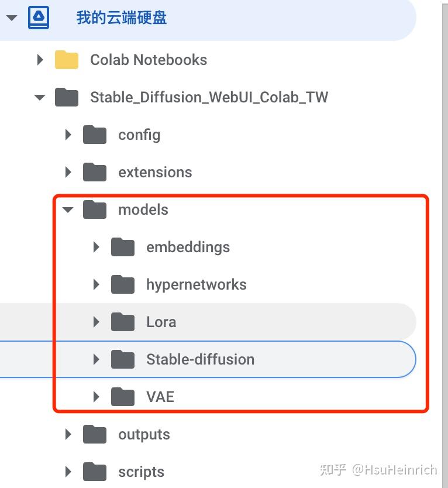Select the Stable-diffusion folder label
The image size is (448, 488).
click(x=200, y=359)
